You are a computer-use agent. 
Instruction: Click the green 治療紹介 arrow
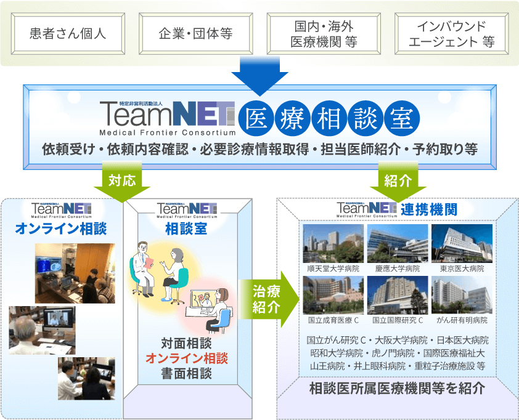[x=269, y=299]
